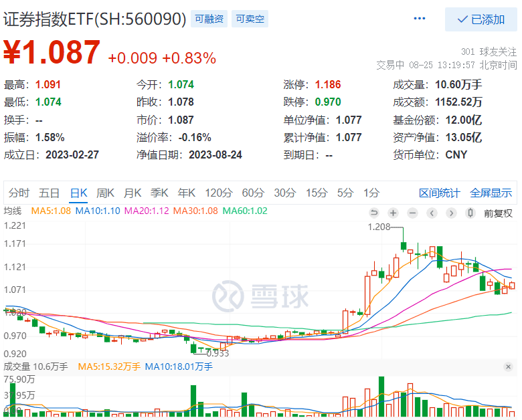
Task: Click the 可融资 tag
Action: (x=209, y=19)
